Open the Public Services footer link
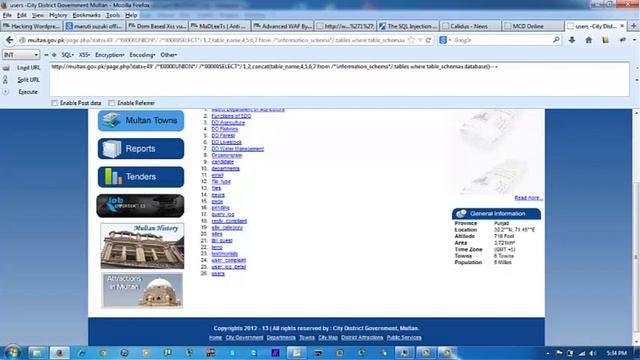 [404, 338]
